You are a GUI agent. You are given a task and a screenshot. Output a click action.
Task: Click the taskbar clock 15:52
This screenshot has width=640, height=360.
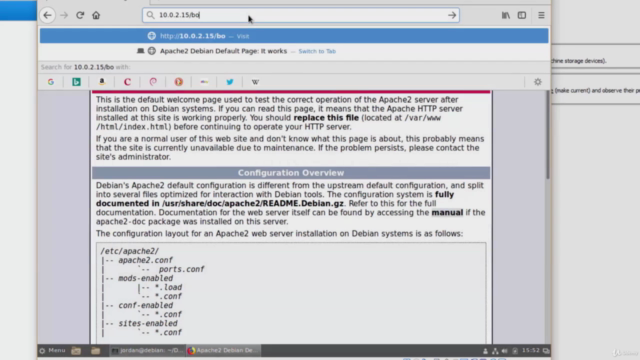[531, 351]
